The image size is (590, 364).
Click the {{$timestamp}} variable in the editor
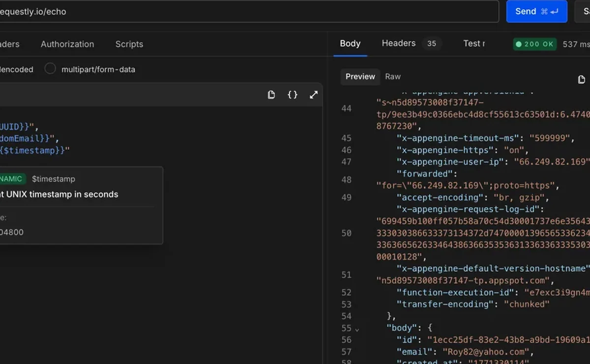coord(32,150)
